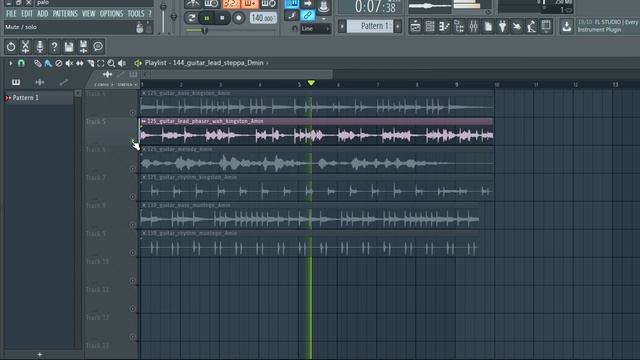Toggle pattern/song mode button
This screenshot has width=640, height=360.
[x=191, y=18]
